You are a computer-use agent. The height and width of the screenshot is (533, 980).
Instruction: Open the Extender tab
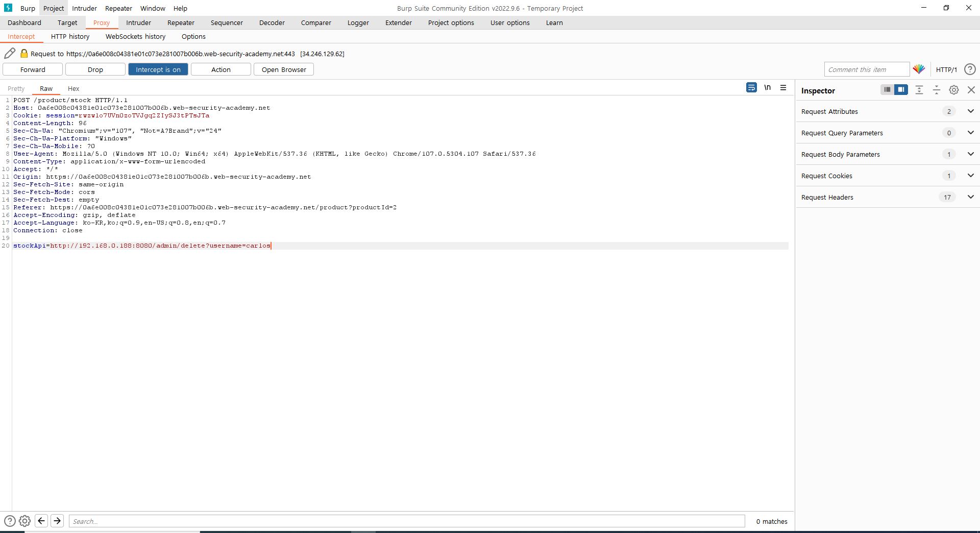coord(398,22)
